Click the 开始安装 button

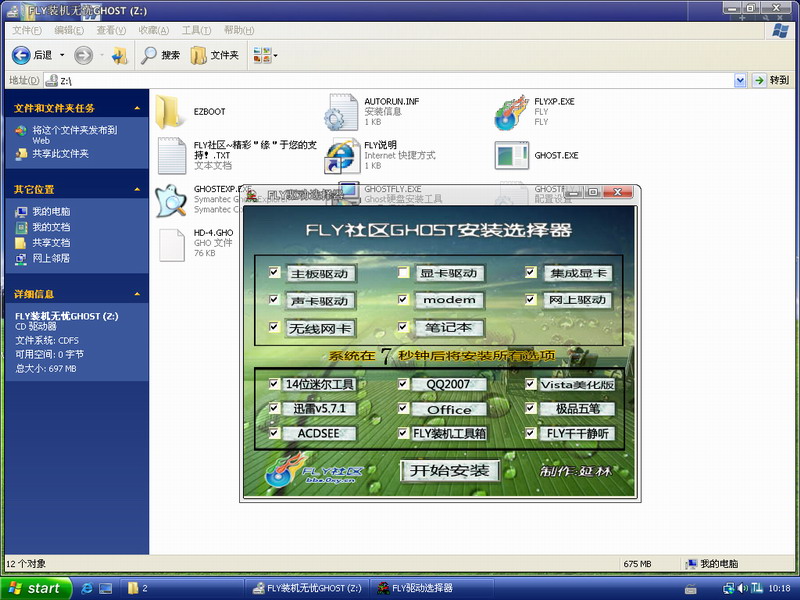(449, 470)
